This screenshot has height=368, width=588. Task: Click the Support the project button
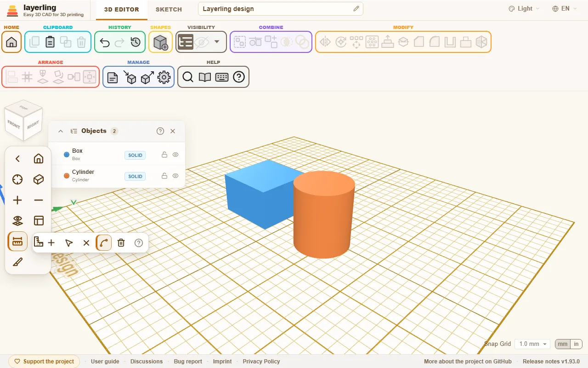pos(44,362)
